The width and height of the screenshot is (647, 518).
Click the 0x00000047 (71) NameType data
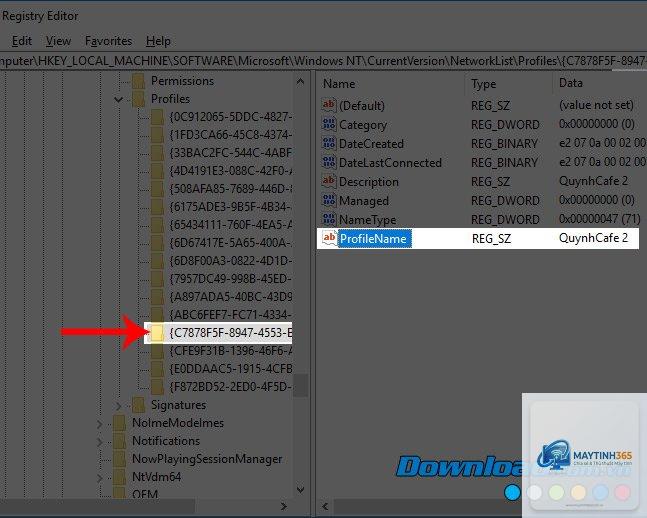[600, 219]
